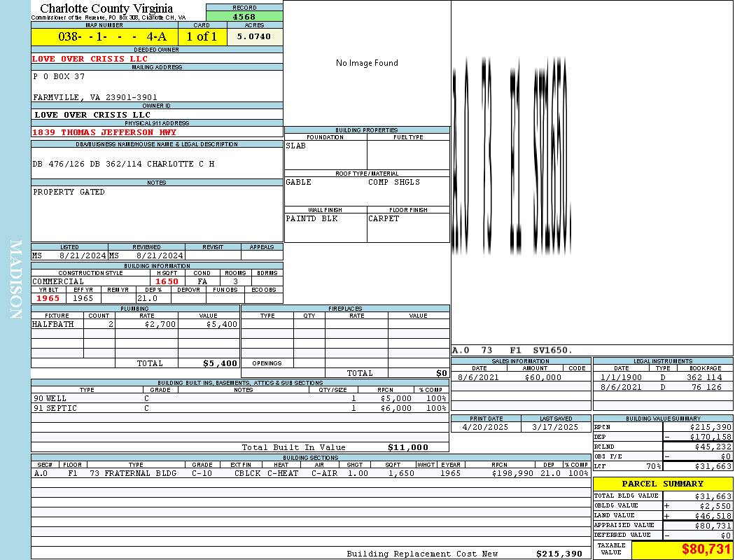Select the DEP % value 21.0 in building information
The width and height of the screenshot is (735, 560).
[x=147, y=298]
